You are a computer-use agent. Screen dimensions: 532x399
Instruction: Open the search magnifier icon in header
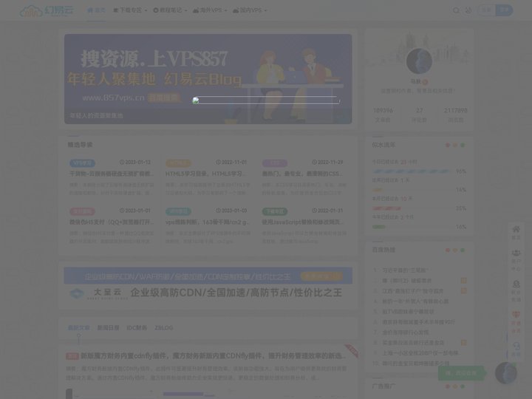457,10
